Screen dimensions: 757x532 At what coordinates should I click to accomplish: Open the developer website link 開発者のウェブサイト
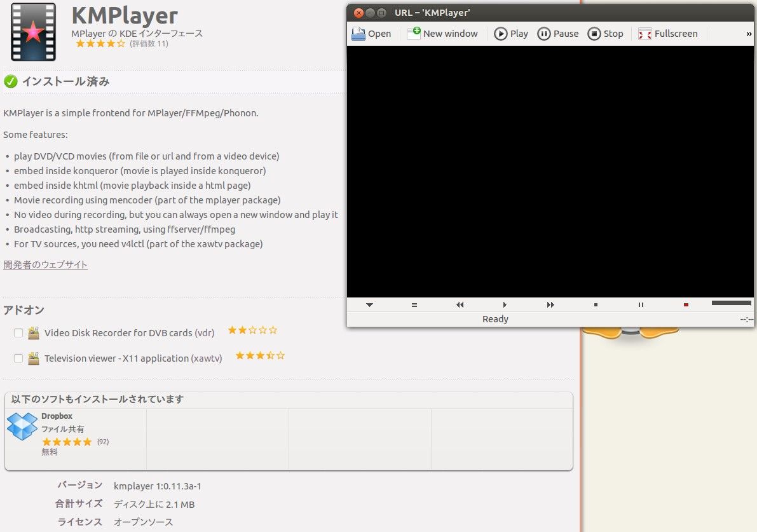click(x=45, y=264)
